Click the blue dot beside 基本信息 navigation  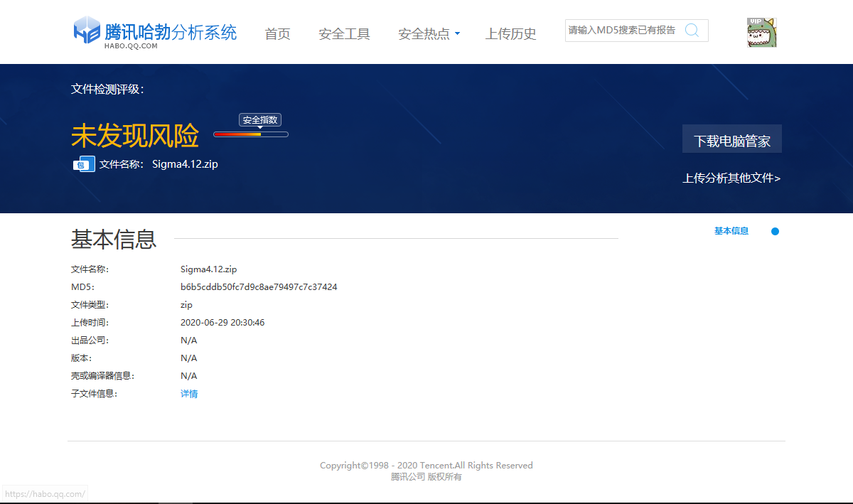click(775, 232)
